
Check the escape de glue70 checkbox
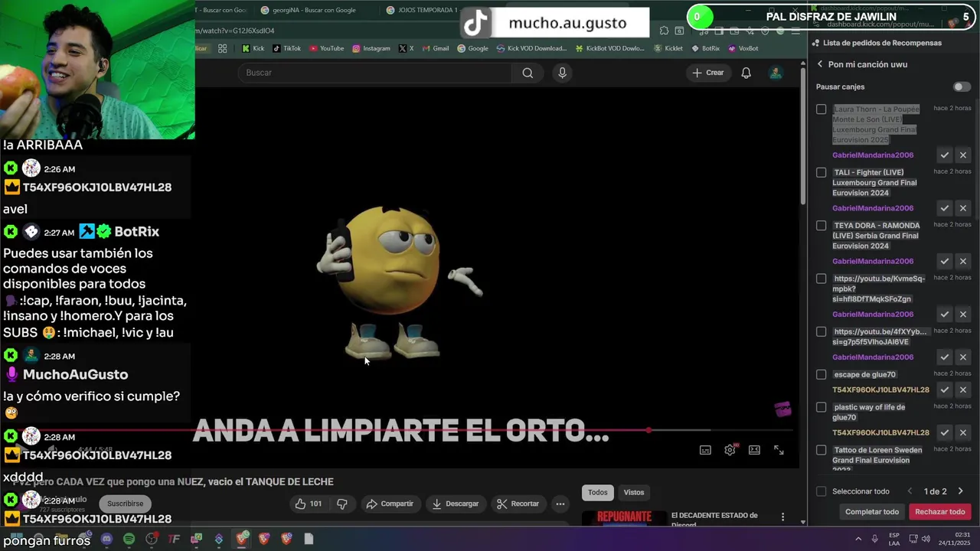pyautogui.click(x=821, y=374)
